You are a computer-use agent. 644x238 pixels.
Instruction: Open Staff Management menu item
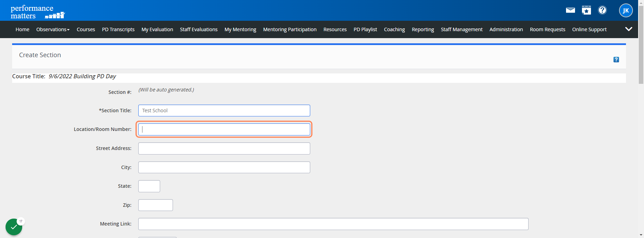point(462,29)
